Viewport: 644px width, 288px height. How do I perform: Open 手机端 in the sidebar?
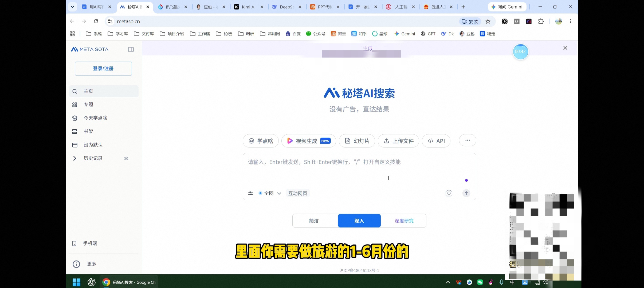pyautogui.click(x=104, y=243)
